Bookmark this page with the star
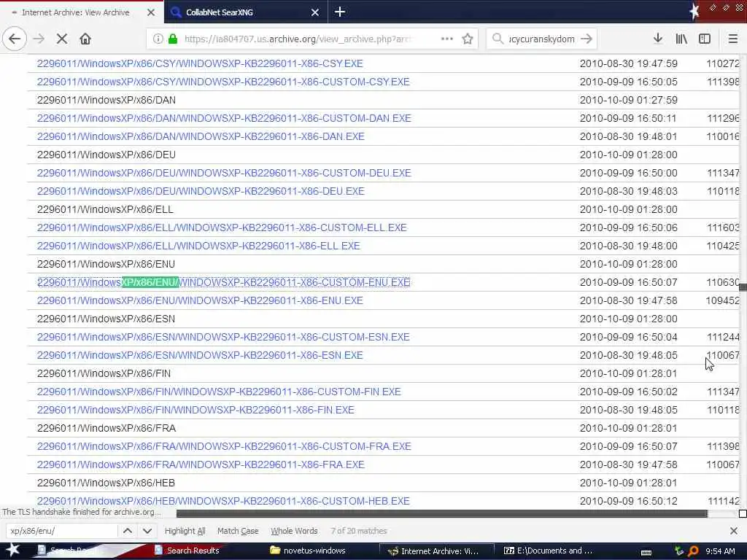The width and height of the screenshot is (747, 560). coord(468,39)
